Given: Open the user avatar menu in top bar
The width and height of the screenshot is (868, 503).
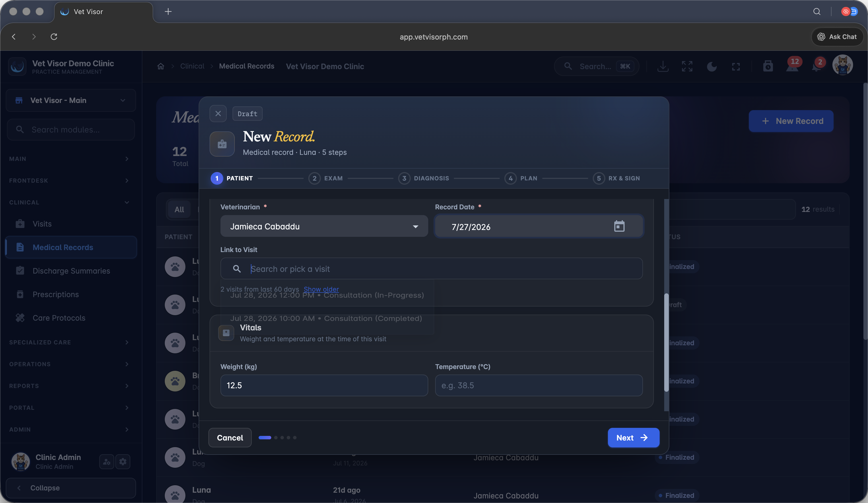Looking at the screenshot, I should 842,65.
